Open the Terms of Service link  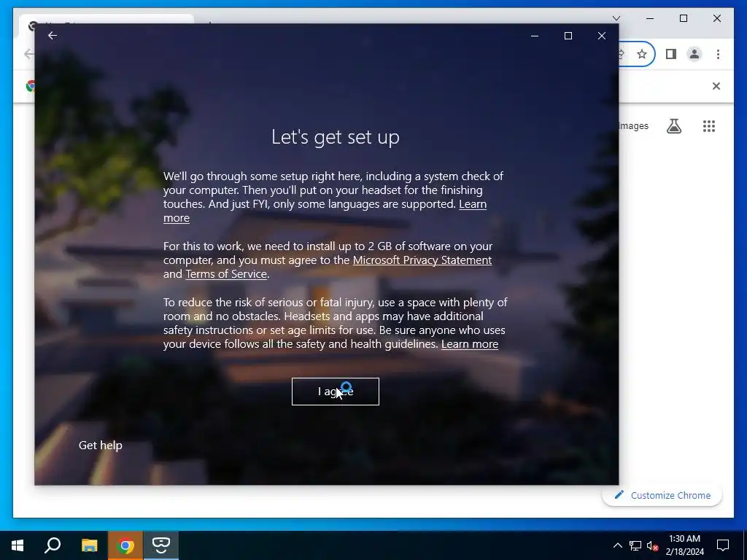tap(226, 274)
